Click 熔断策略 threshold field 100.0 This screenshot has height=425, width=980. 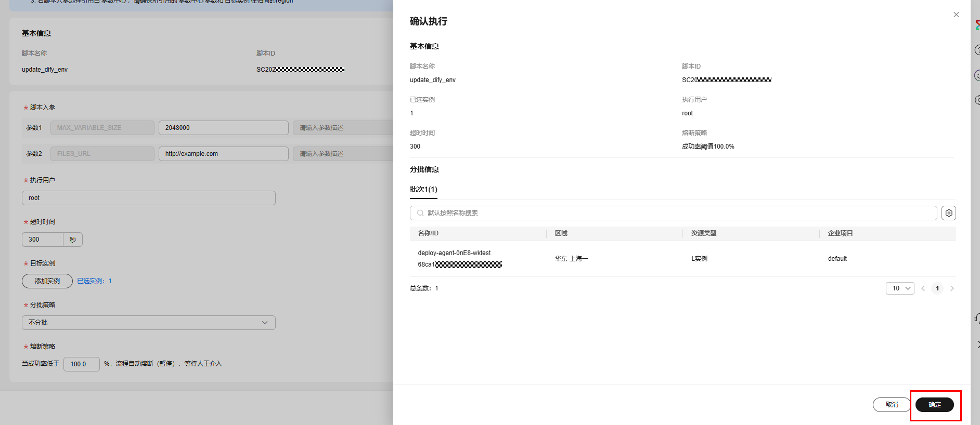pyautogui.click(x=82, y=364)
